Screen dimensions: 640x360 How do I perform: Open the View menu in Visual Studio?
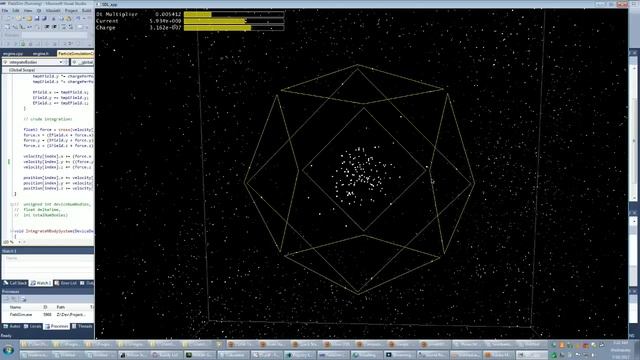tap(28, 11)
